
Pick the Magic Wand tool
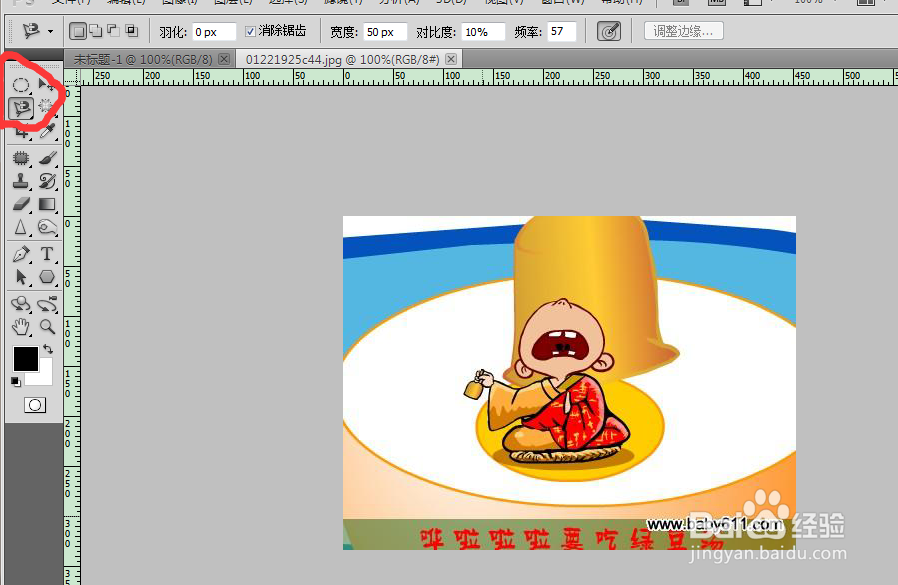pyautogui.click(x=47, y=108)
